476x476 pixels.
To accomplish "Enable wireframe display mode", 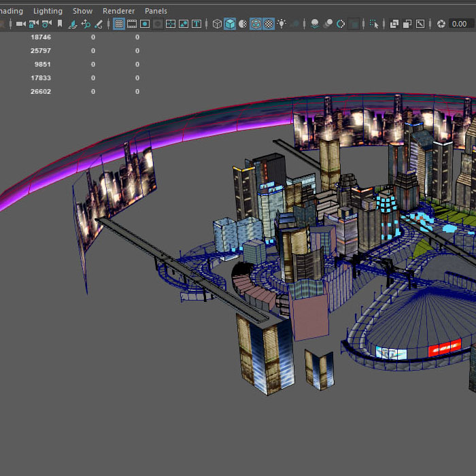I will [x=218, y=24].
